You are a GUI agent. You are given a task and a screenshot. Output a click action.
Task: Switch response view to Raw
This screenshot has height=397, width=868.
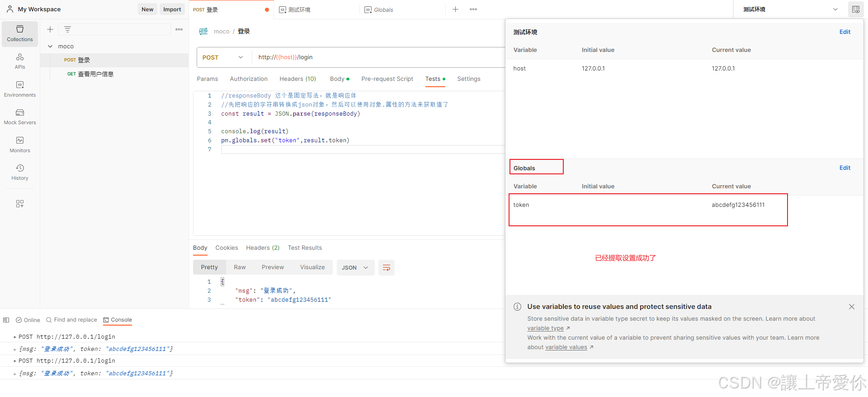[x=240, y=267]
